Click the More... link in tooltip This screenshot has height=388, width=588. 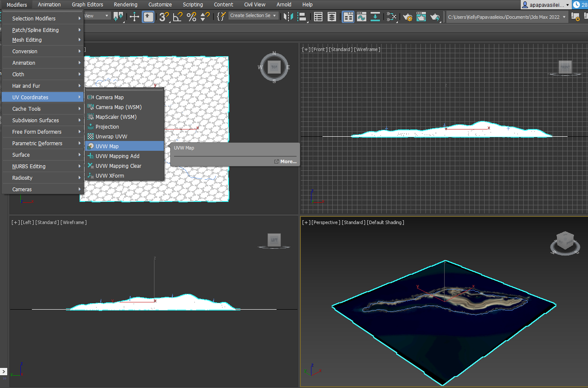pyautogui.click(x=288, y=161)
